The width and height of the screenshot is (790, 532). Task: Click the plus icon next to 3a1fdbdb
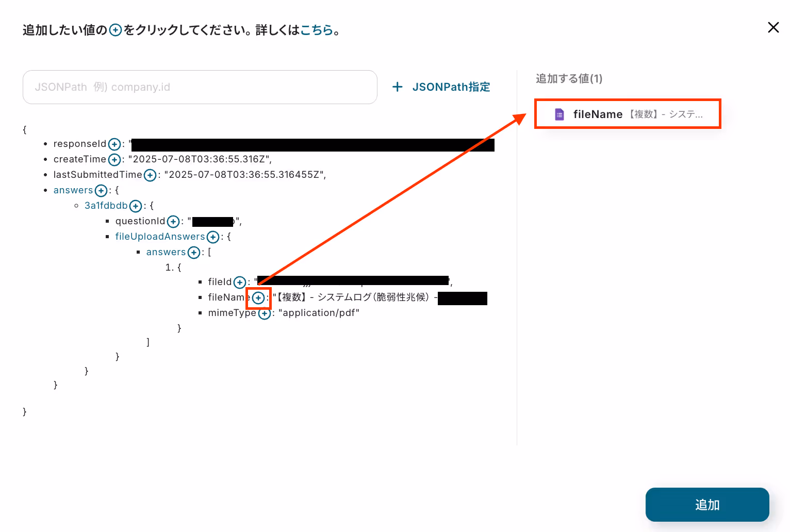coord(136,206)
